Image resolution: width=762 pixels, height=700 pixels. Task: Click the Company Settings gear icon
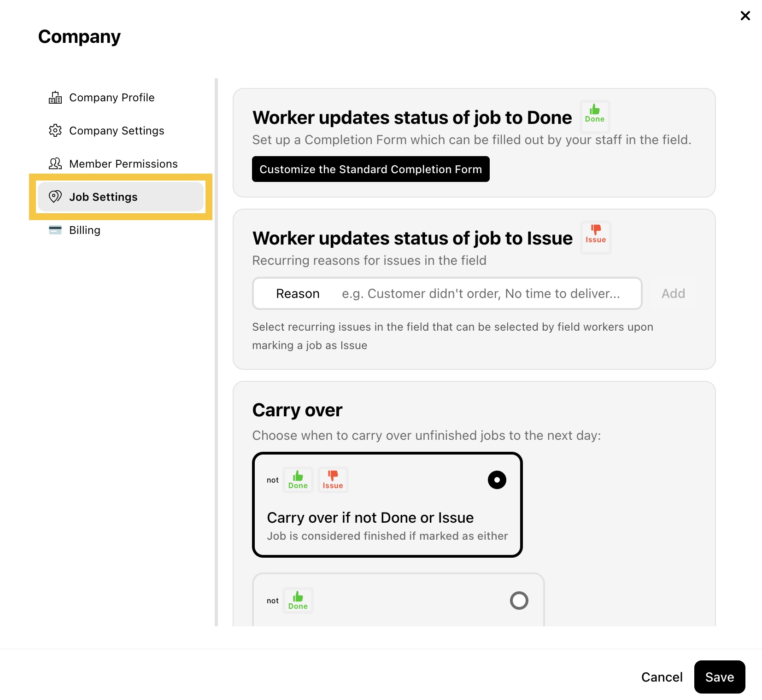coord(55,131)
